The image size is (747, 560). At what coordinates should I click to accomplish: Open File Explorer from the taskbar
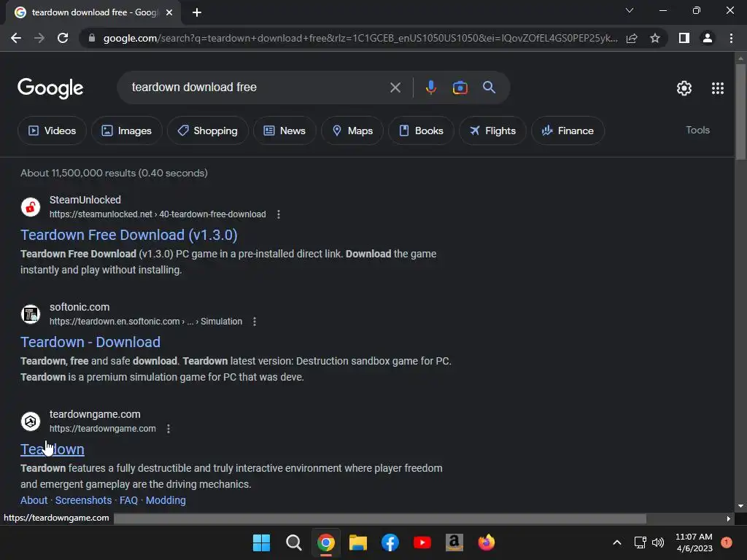point(357,542)
